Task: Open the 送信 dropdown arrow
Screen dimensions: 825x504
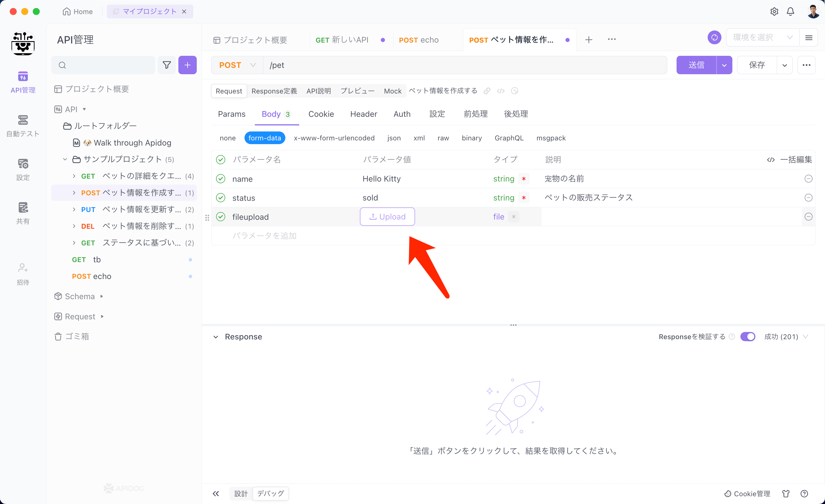Action: pyautogui.click(x=724, y=65)
